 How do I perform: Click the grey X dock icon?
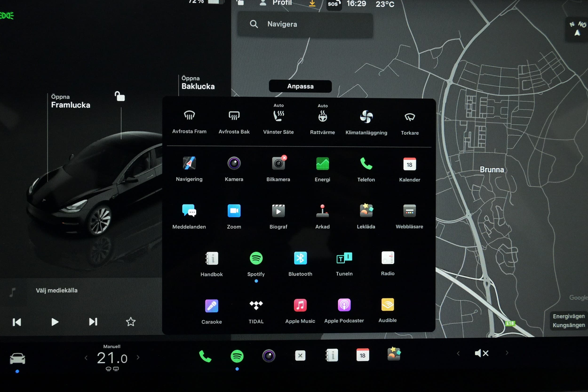click(300, 356)
